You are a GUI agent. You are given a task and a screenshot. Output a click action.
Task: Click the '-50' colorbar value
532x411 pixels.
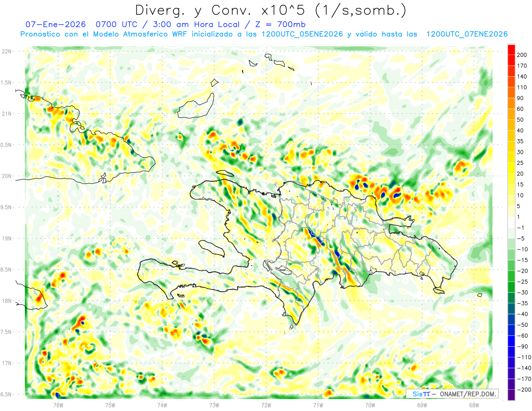pyautogui.click(x=522, y=325)
